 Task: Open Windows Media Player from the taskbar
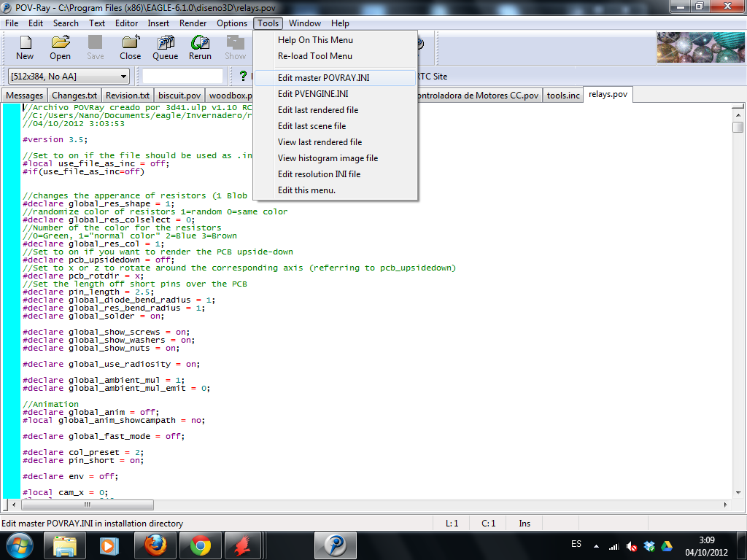click(x=109, y=545)
